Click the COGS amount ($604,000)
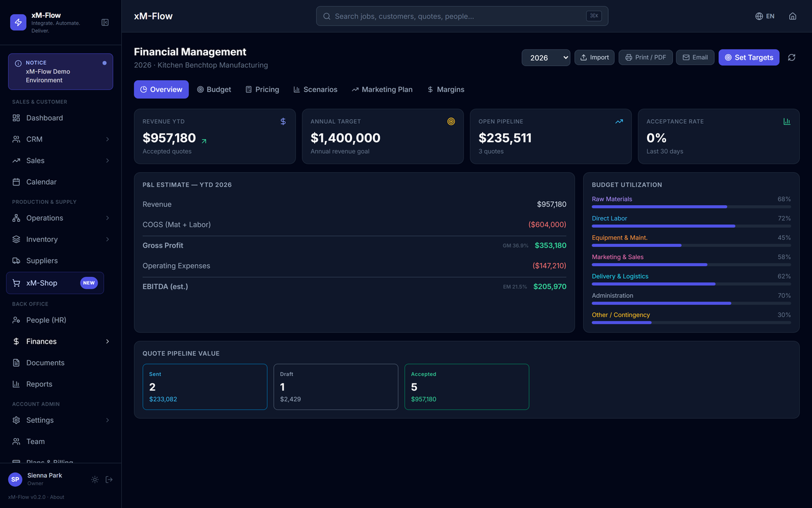This screenshot has height=508, width=812. pyautogui.click(x=547, y=225)
